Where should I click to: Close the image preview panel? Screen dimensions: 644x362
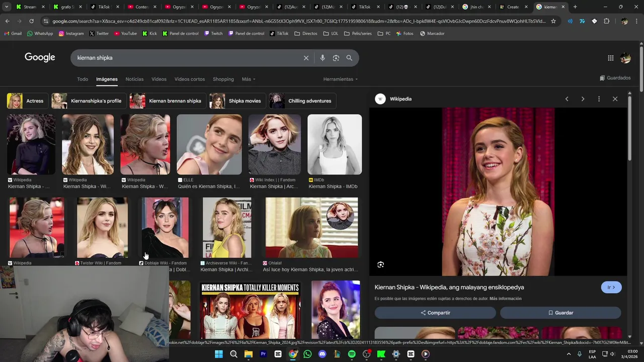click(615, 99)
